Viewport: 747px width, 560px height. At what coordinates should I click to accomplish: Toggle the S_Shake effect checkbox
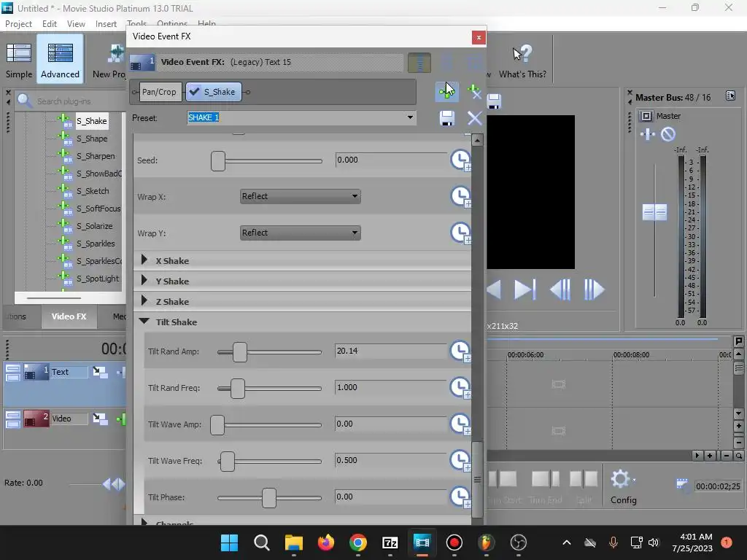pos(194,91)
